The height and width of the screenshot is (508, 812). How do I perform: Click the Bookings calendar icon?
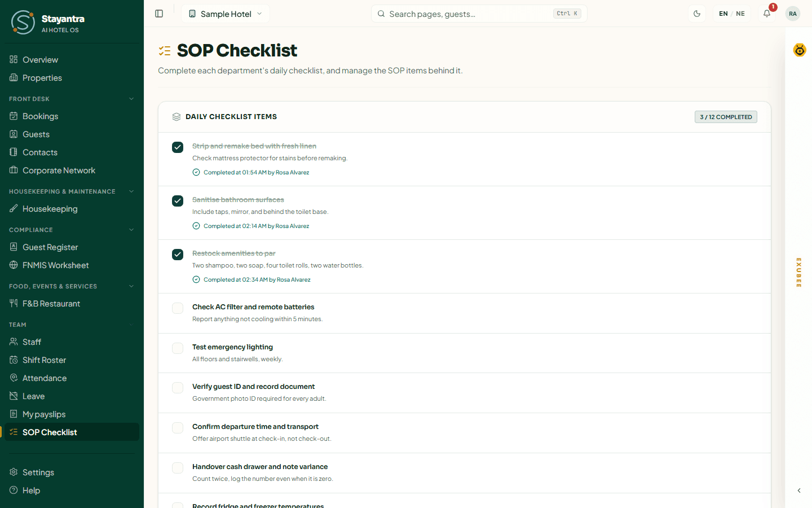[x=14, y=116]
